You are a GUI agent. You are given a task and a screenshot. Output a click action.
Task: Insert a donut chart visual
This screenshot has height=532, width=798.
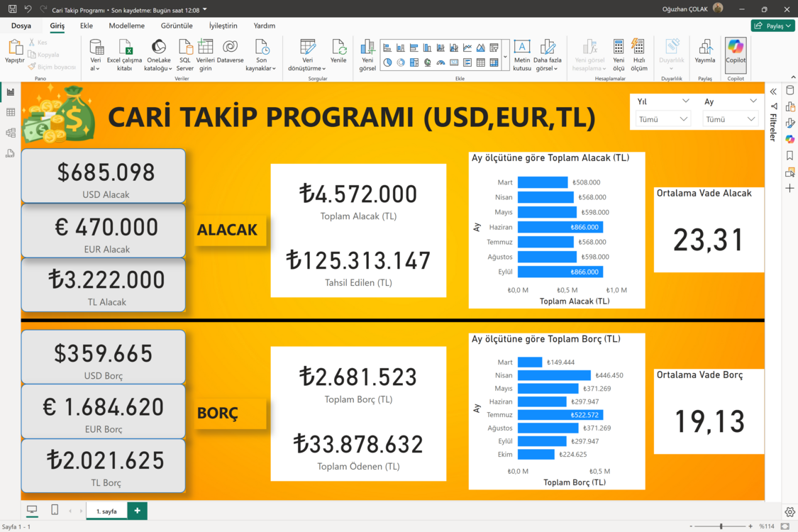click(x=401, y=62)
